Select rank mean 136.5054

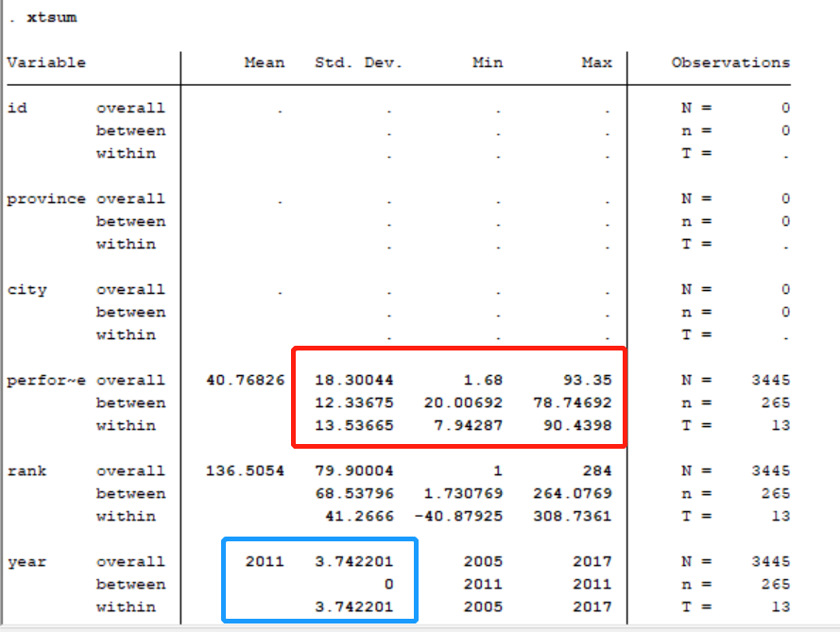tap(246, 471)
